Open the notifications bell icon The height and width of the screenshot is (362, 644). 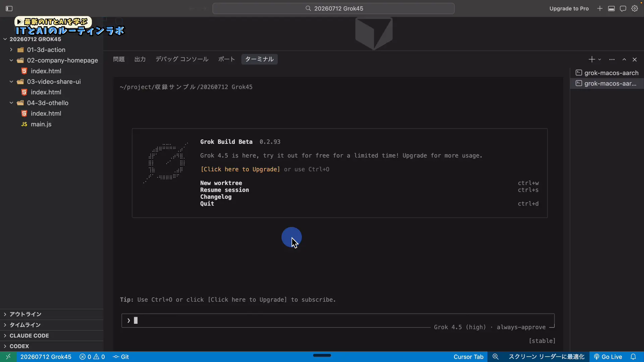pos(633,357)
